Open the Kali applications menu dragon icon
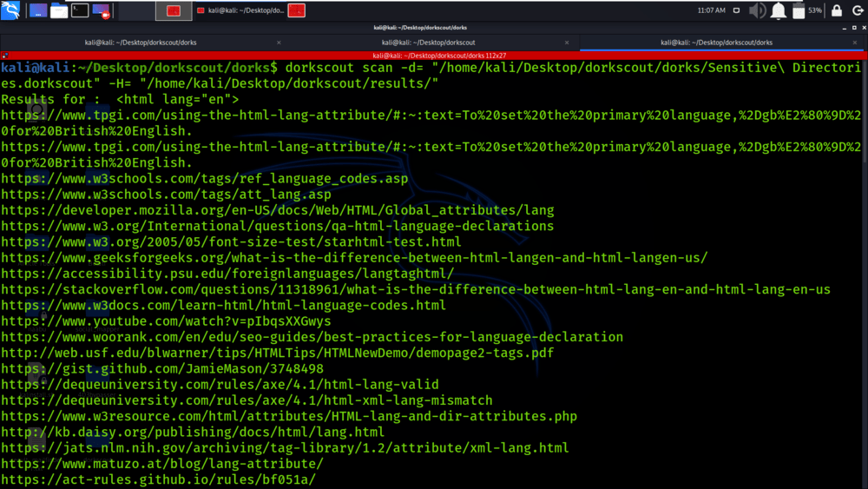The image size is (868, 489). [10, 10]
